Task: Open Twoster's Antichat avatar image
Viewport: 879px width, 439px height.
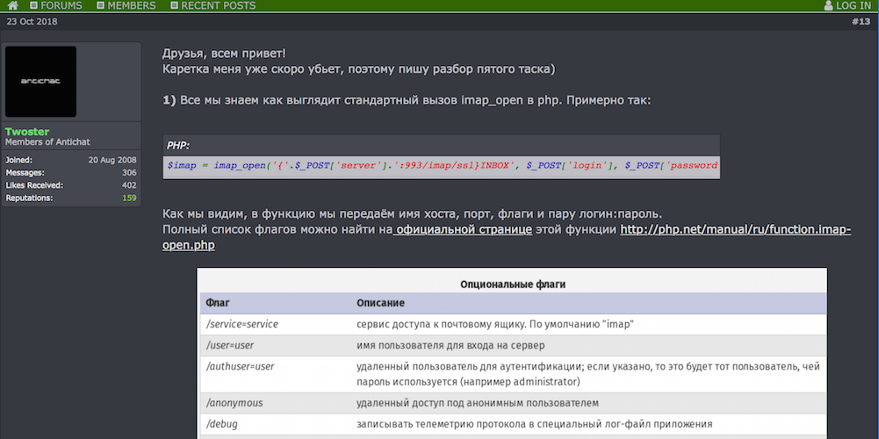Action: [x=41, y=81]
